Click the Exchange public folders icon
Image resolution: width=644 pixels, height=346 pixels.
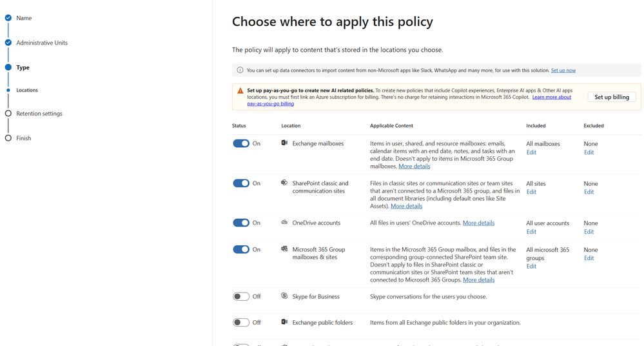[x=284, y=322]
